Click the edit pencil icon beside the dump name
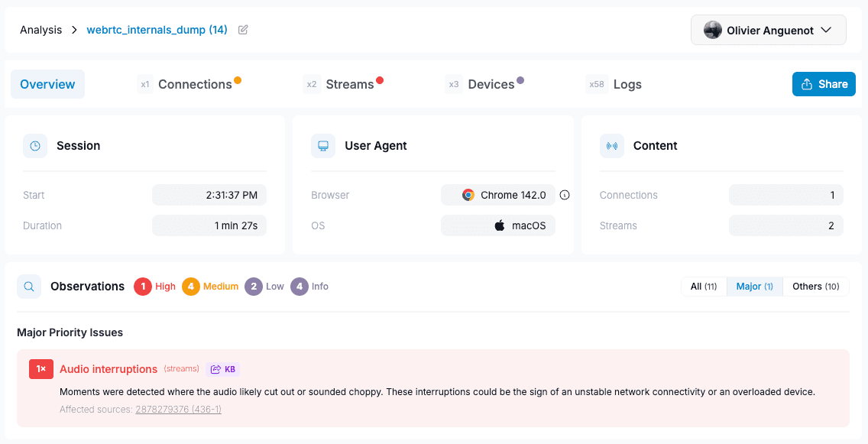Screen dimensions: 868x444 [x=243, y=30]
